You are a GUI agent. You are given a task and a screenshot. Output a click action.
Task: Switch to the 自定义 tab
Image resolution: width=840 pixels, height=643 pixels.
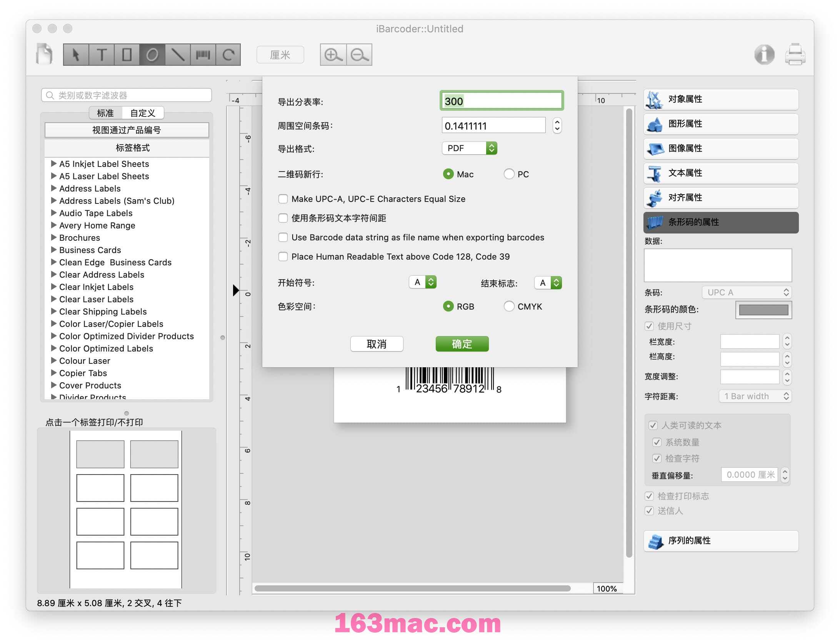pos(143,113)
